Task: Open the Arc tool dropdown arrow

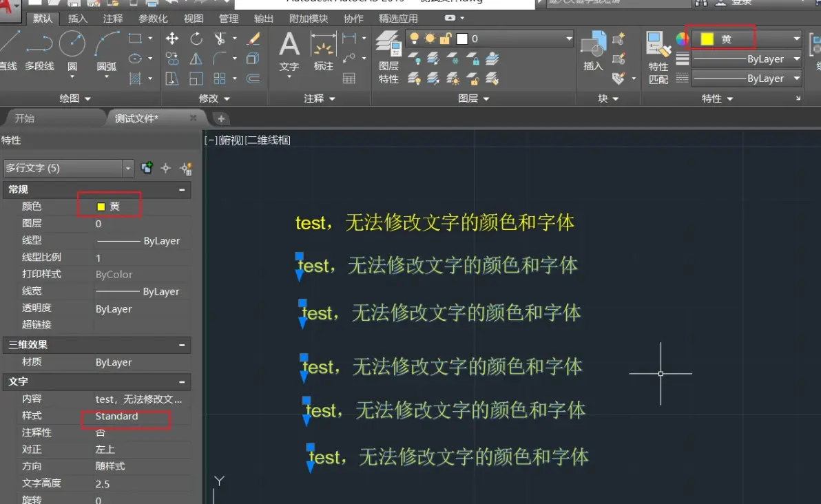Action: click(x=107, y=77)
